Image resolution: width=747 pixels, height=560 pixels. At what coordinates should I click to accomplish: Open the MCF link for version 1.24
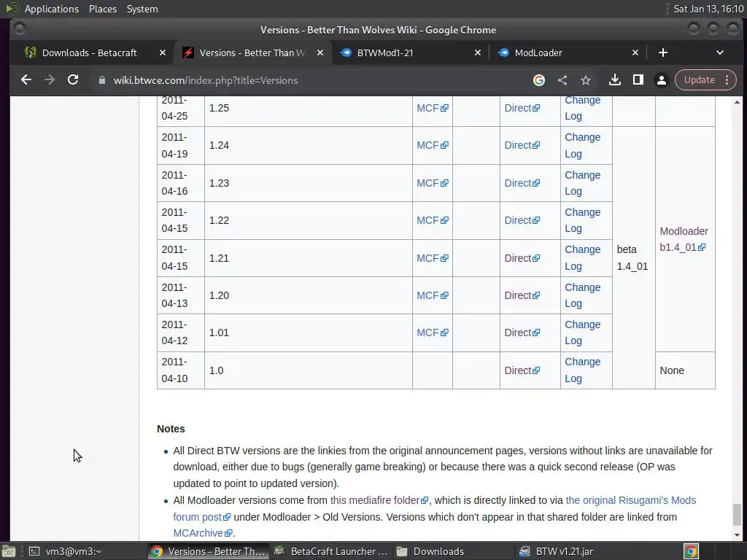click(432, 145)
